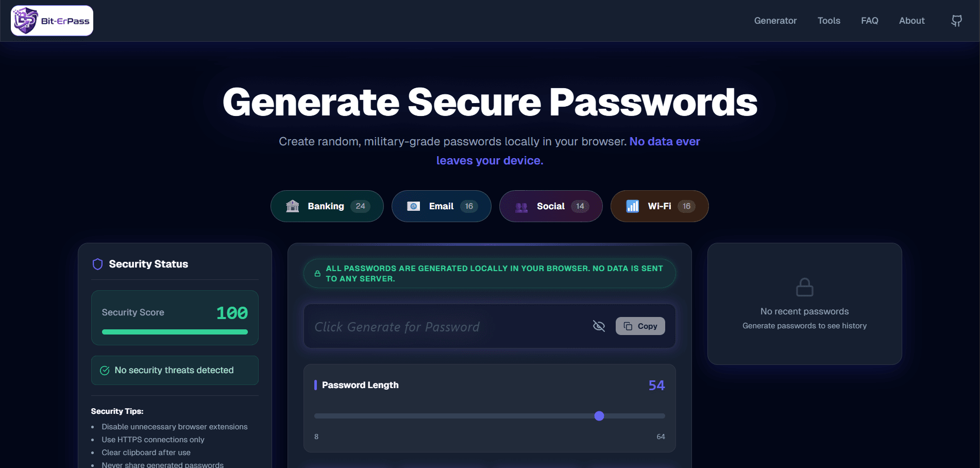
Task: Click the Copy button next to the password field
Action: [640, 326]
